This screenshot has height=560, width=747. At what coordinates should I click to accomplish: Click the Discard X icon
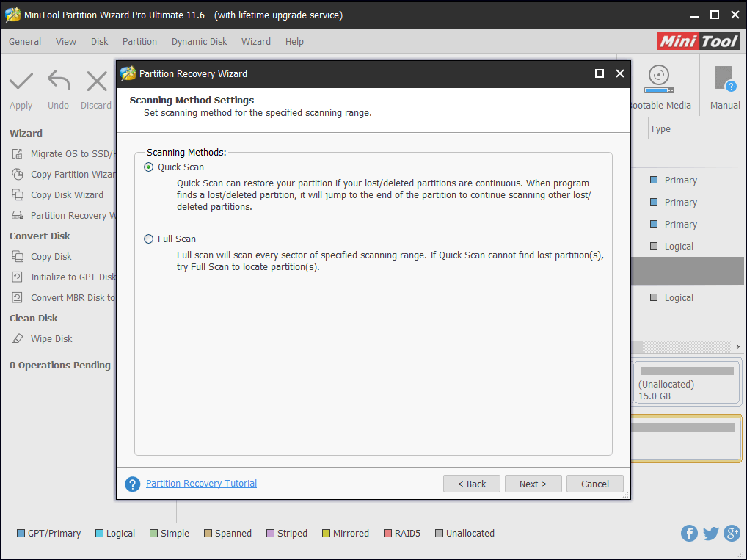[x=97, y=81]
